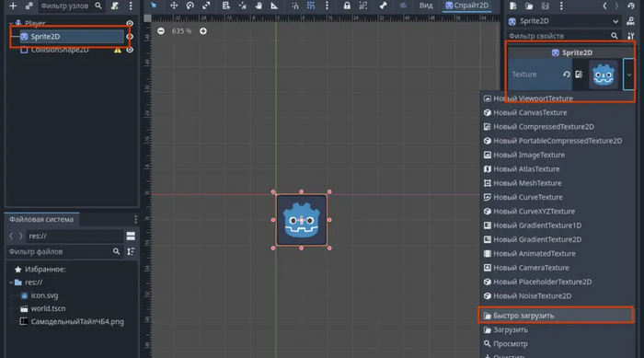Switch to the Файловая система tab

click(41, 219)
